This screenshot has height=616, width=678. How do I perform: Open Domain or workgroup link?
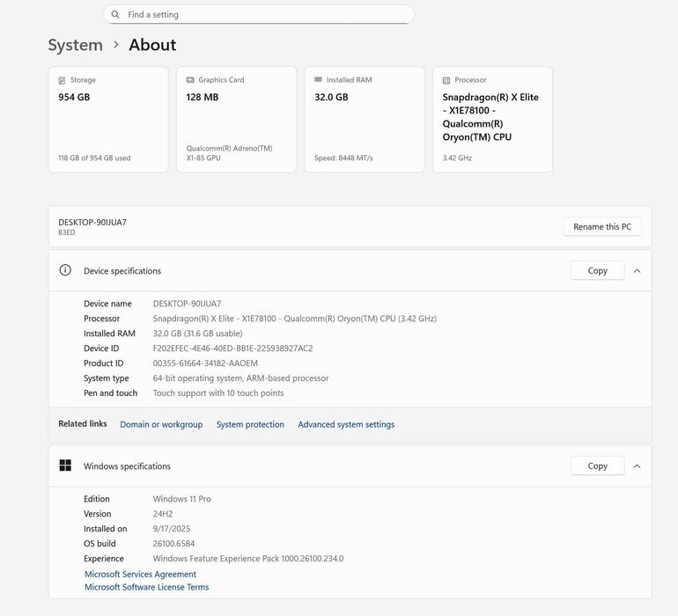click(161, 424)
